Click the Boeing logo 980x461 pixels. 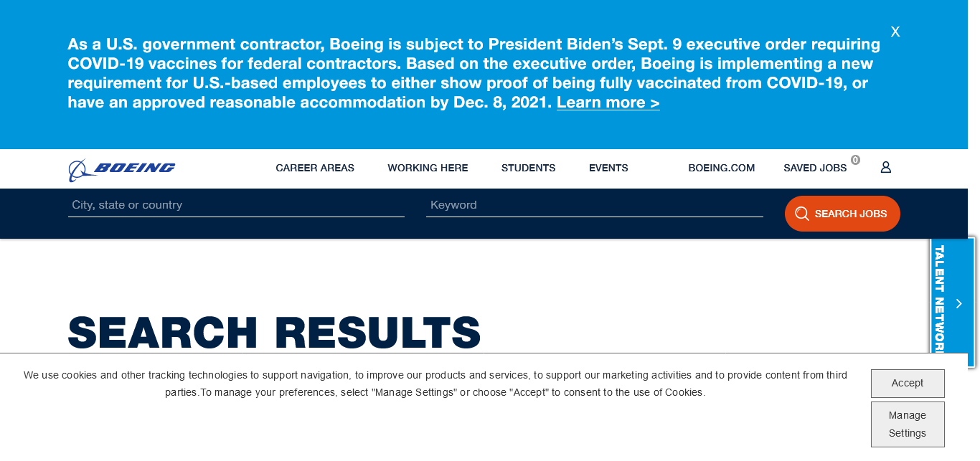pos(122,169)
